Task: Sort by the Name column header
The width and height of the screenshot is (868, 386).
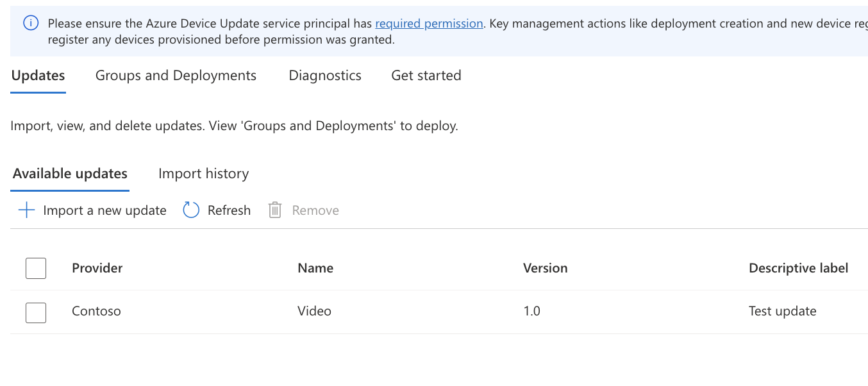Action: point(315,268)
